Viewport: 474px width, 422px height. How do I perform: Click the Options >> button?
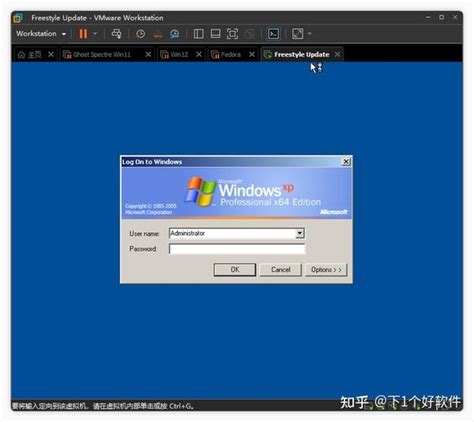point(326,269)
